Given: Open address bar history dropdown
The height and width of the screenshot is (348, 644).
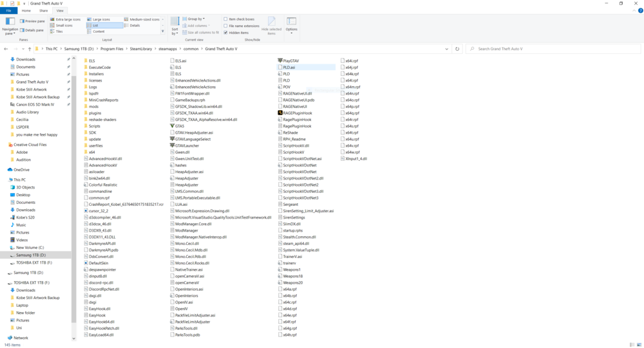Looking at the screenshot, I should click(x=446, y=49).
